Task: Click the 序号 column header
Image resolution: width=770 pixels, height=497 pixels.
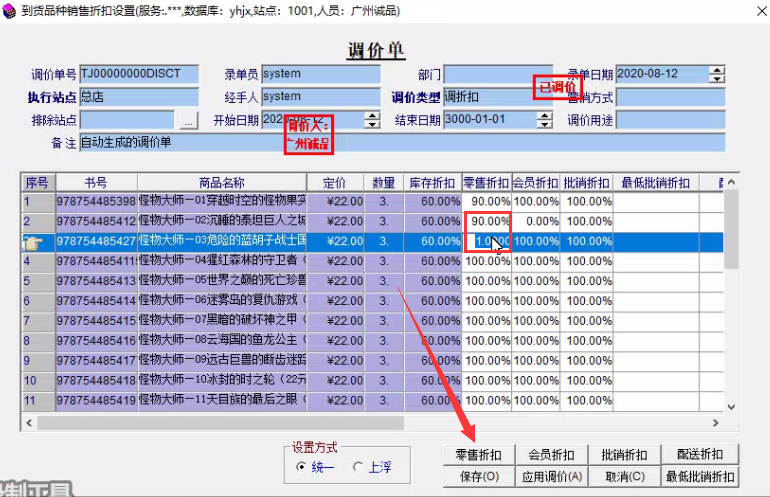Action: pos(38,183)
